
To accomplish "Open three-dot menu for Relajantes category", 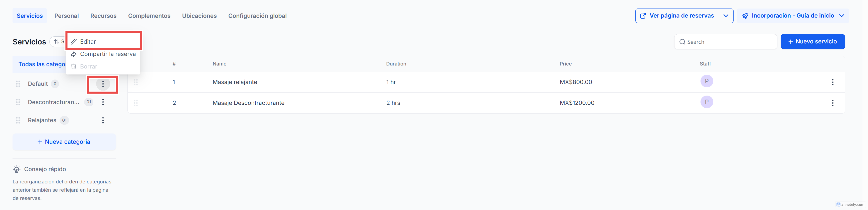I will tap(103, 120).
